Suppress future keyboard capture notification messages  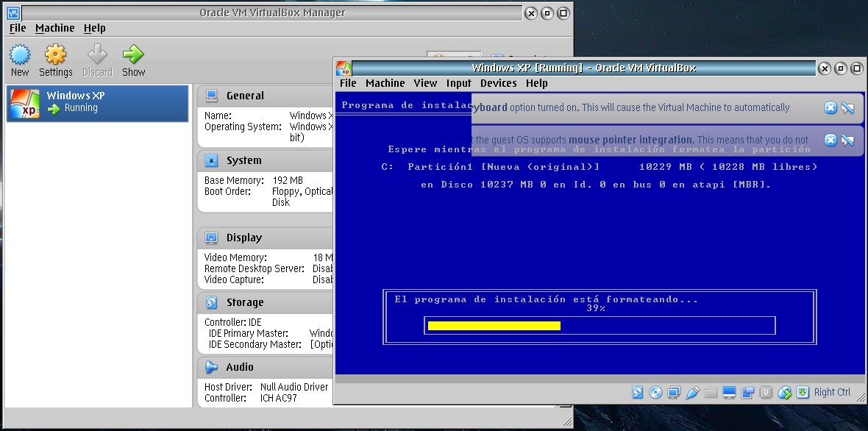pyautogui.click(x=847, y=108)
